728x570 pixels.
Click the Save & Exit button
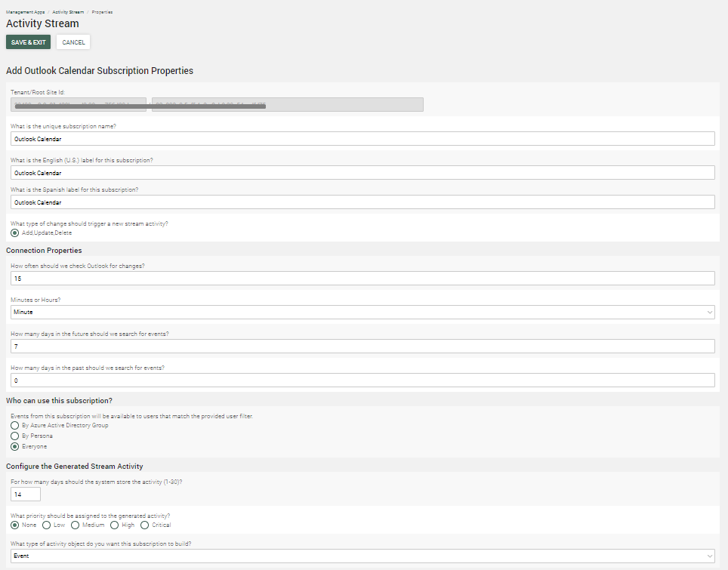(x=28, y=42)
